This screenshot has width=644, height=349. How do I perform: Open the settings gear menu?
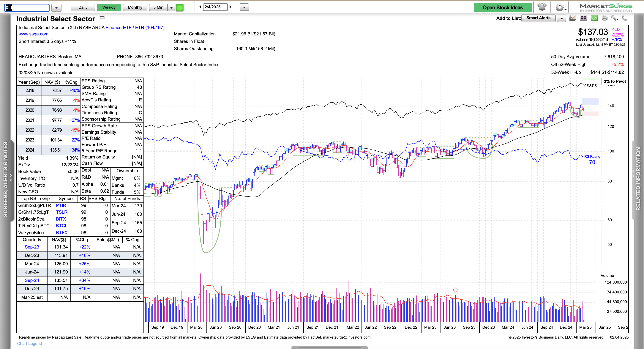[560, 7]
